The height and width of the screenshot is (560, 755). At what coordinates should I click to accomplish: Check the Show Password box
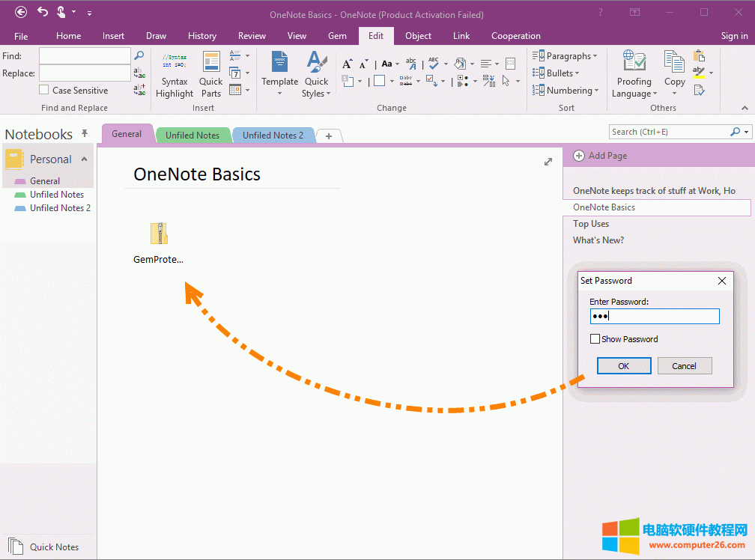point(595,339)
